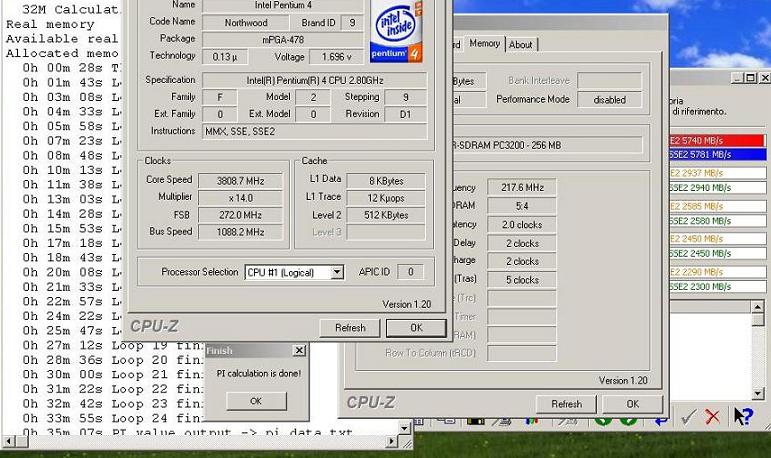Click the 2937 MB/s reference result bar
This screenshot has height=458, width=771.
pyautogui.click(x=717, y=173)
